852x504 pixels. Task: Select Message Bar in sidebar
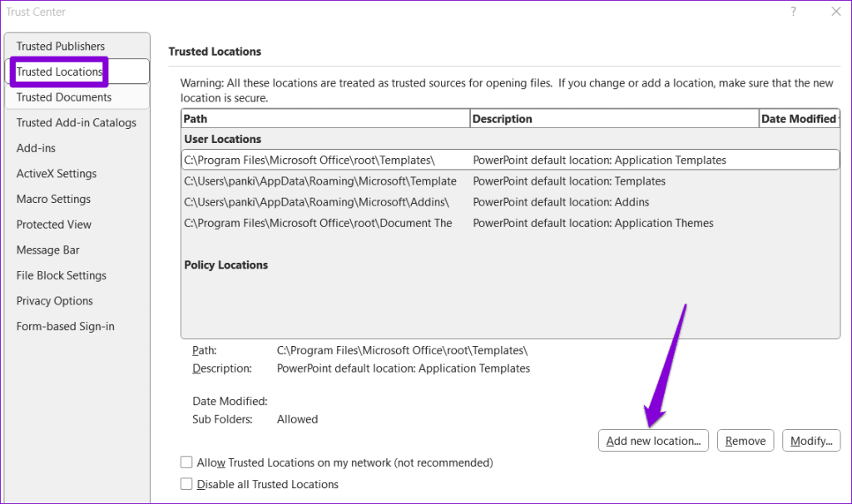coord(49,250)
